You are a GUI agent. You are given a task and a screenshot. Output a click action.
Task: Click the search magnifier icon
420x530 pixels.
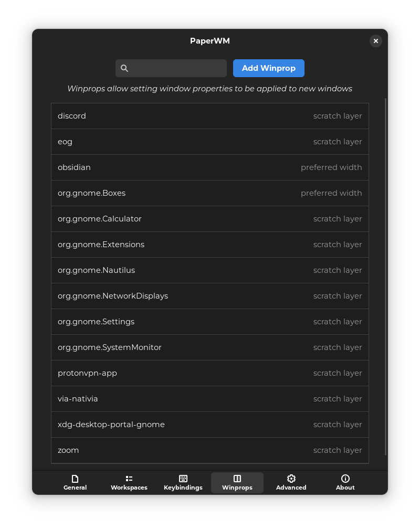pyautogui.click(x=124, y=68)
